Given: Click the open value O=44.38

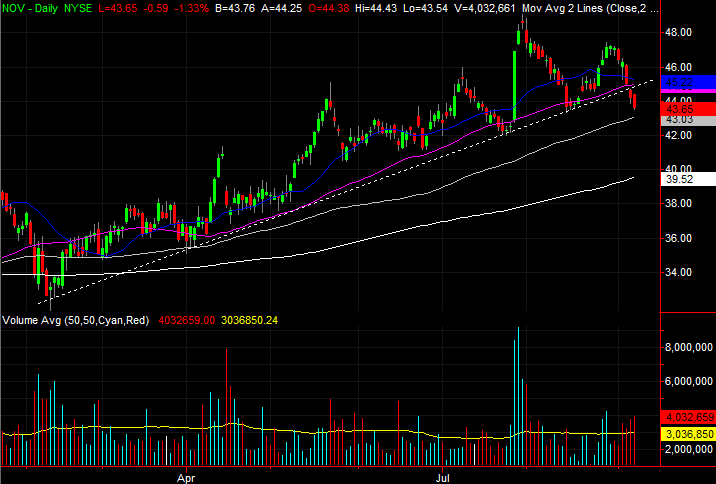Looking at the screenshot, I should pyautogui.click(x=331, y=8).
